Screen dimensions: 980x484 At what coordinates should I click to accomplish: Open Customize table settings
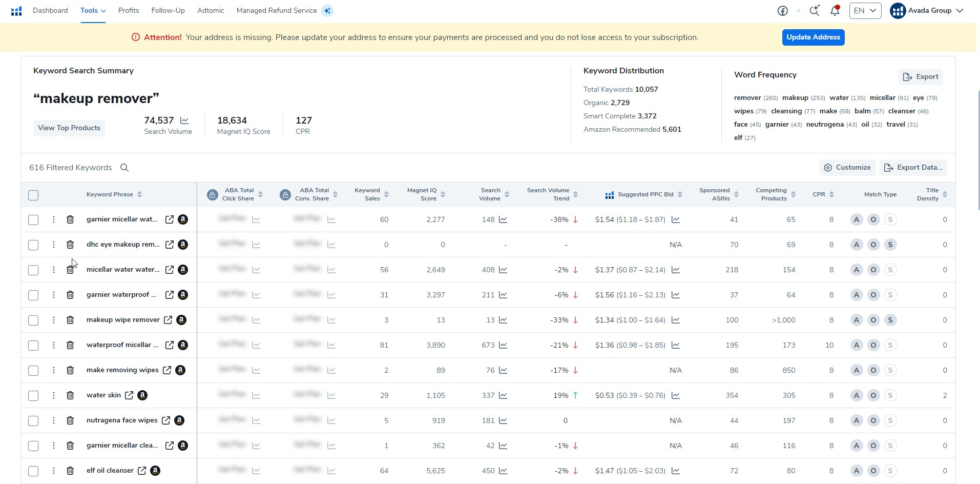tap(847, 168)
